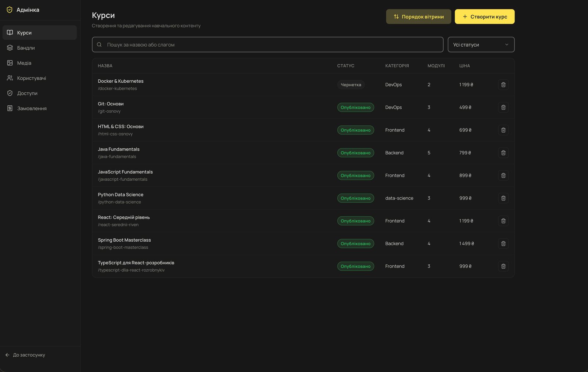Screen dimensions: 588x372
Task: Click the КАТЕГОРІЯ column header
Action: (397, 66)
